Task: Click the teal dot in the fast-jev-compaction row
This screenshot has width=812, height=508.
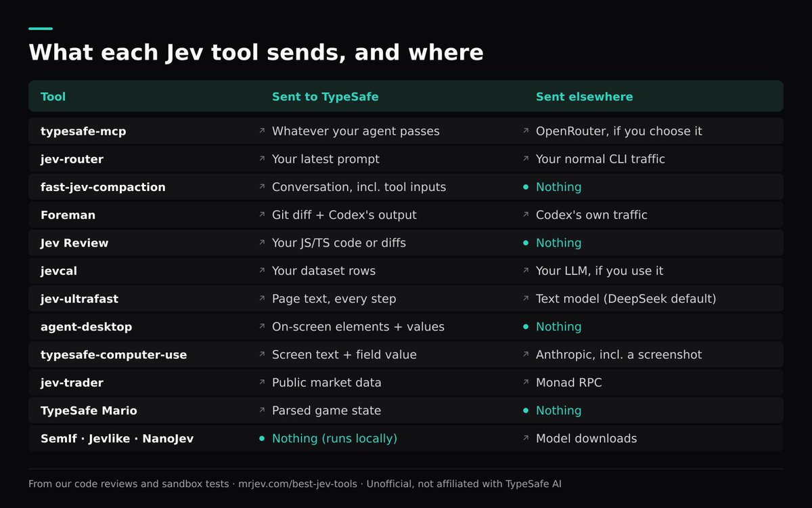Action: point(526,187)
